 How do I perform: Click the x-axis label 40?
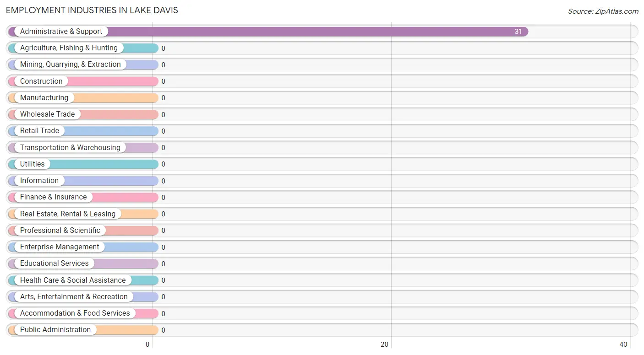click(x=623, y=344)
